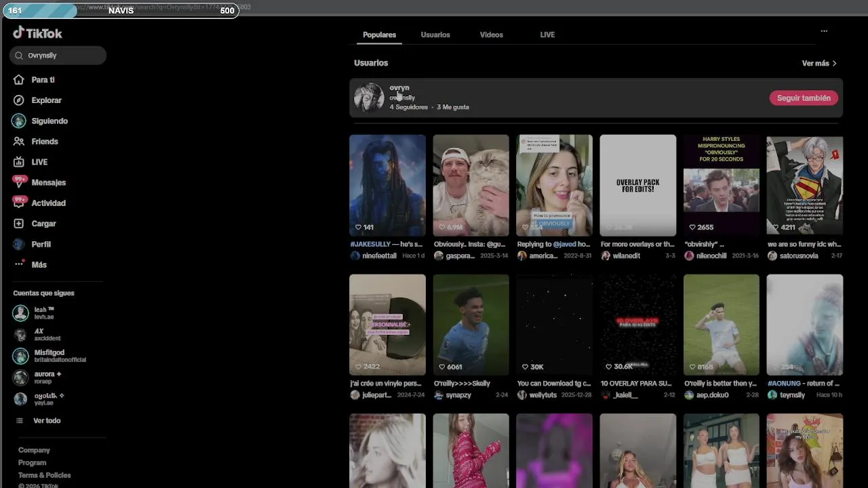868x488 pixels.
Task: Click the Más three-dots icon
Action: (x=19, y=264)
